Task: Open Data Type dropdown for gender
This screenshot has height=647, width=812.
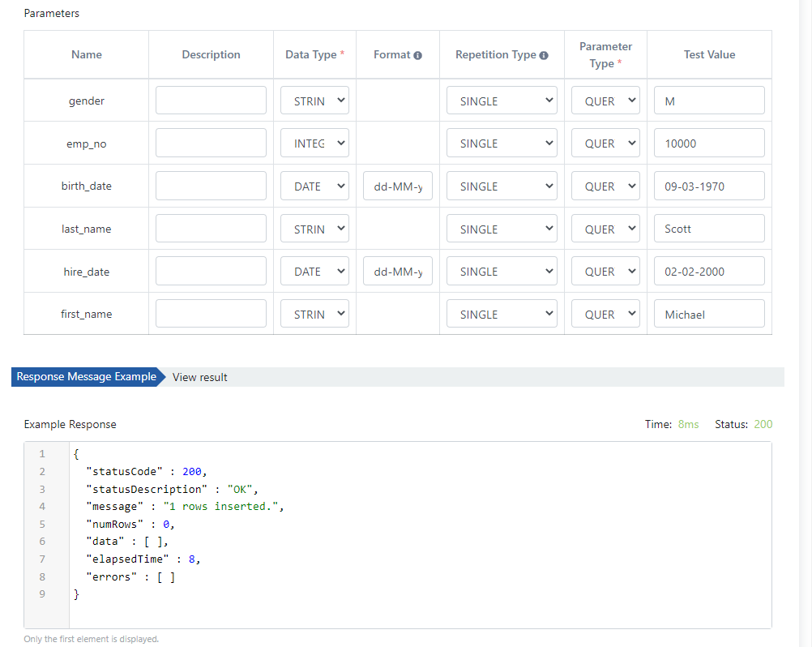Action: pyautogui.click(x=315, y=101)
